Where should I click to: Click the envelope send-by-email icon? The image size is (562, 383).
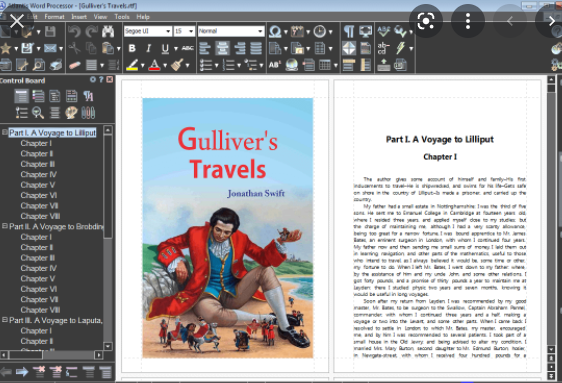click(x=50, y=48)
